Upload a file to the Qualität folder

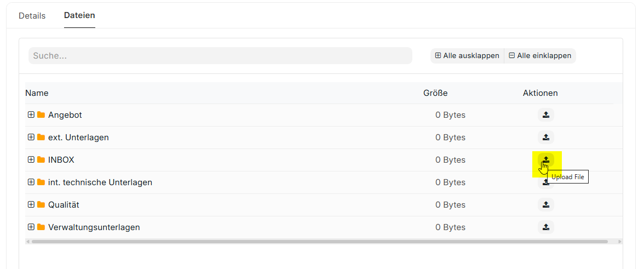[x=545, y=205]
